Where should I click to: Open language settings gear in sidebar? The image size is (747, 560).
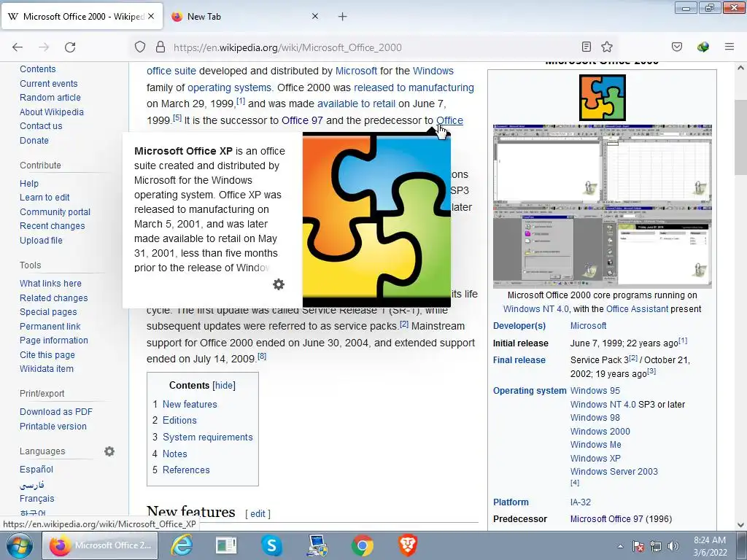109,451
